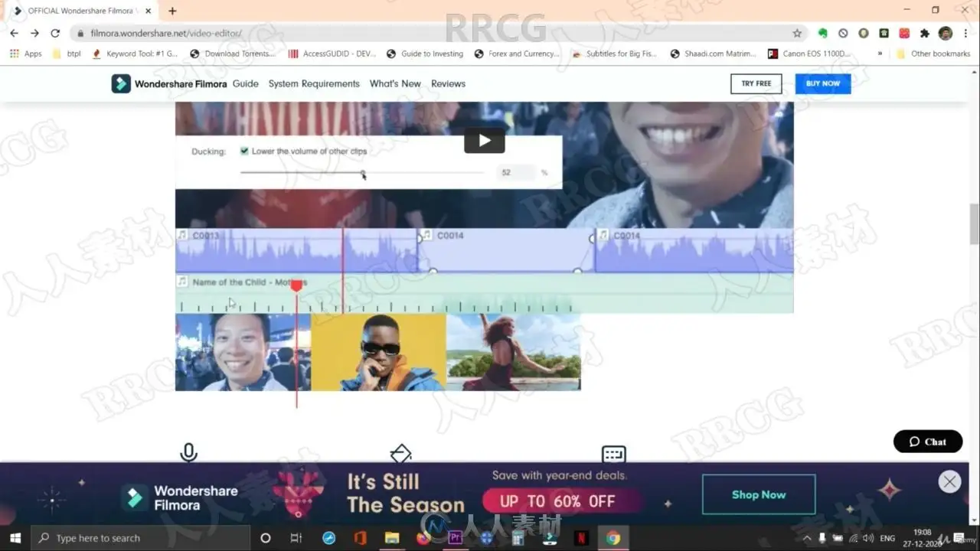Click the Shop Now banner button
Viewport: 980px width, 551px height.
point(759,494)
